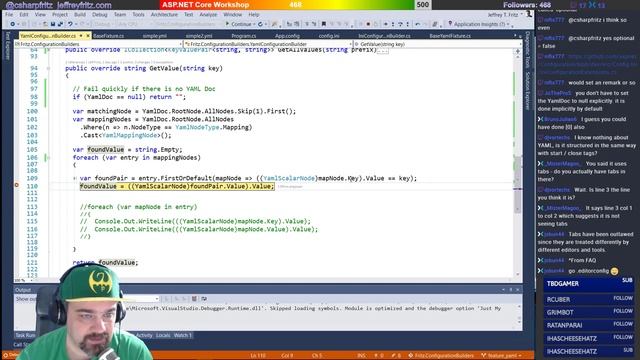This screenshot has height=360, width=640.
Task: Click the editor vertical scrollbar thumb
Action: click(518, 185)
